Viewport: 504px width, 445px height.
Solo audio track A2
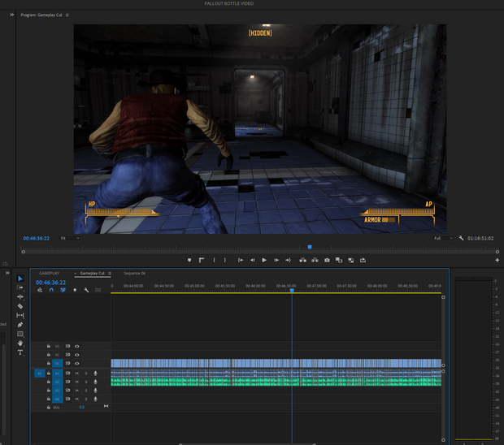tap(86, 382)
